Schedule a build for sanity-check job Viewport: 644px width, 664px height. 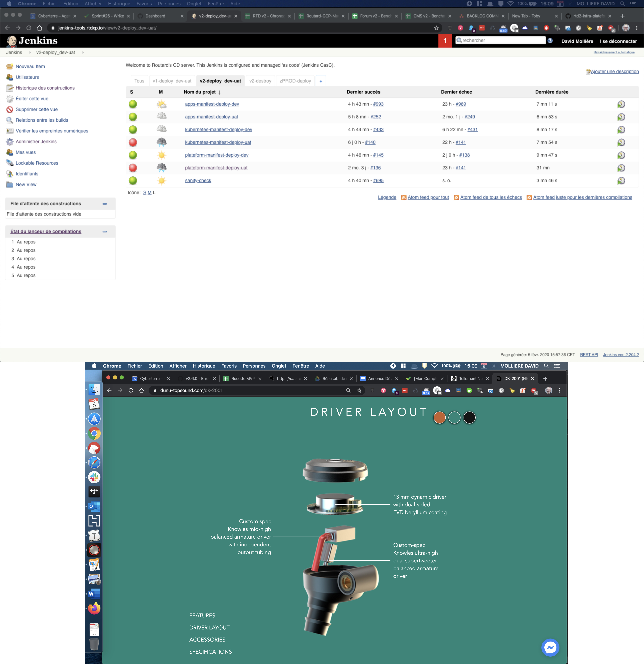[621, 181]
